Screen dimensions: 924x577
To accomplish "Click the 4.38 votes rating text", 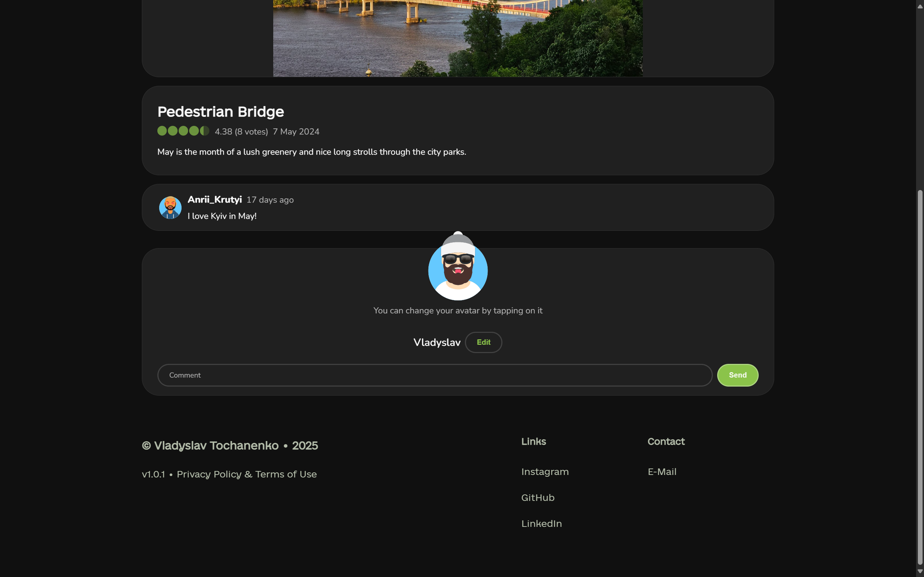I will tap(241, 132).
